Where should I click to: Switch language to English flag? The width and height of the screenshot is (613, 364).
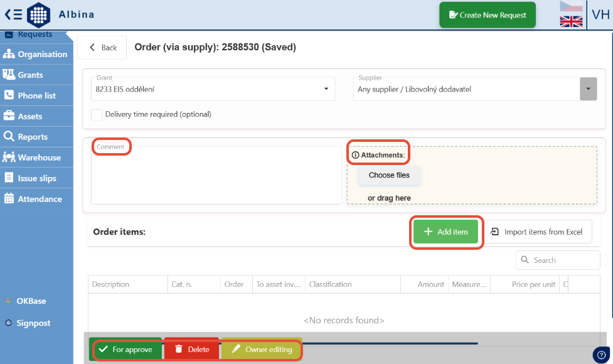point(571,21)
